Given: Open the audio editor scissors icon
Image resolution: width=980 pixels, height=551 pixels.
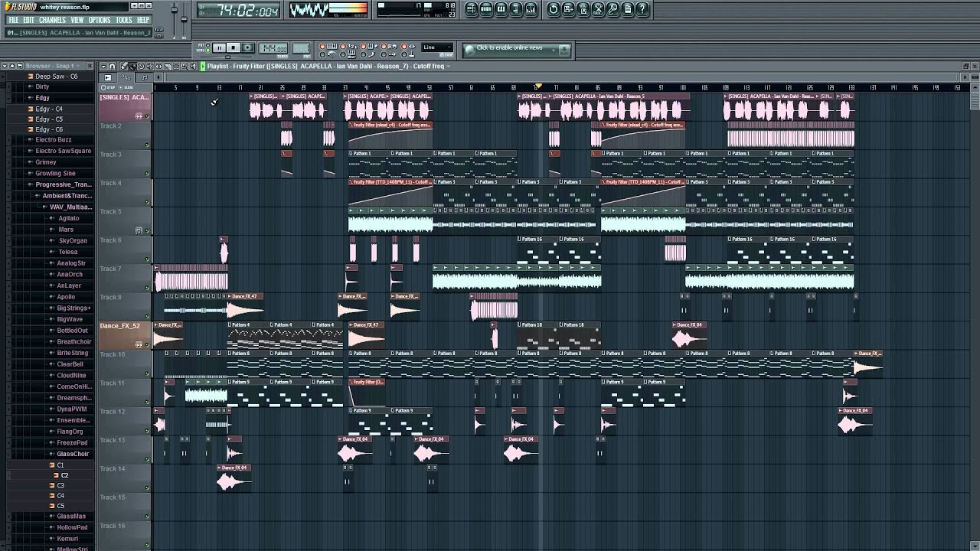Looking at the screenshot, I should coord(597,9).
